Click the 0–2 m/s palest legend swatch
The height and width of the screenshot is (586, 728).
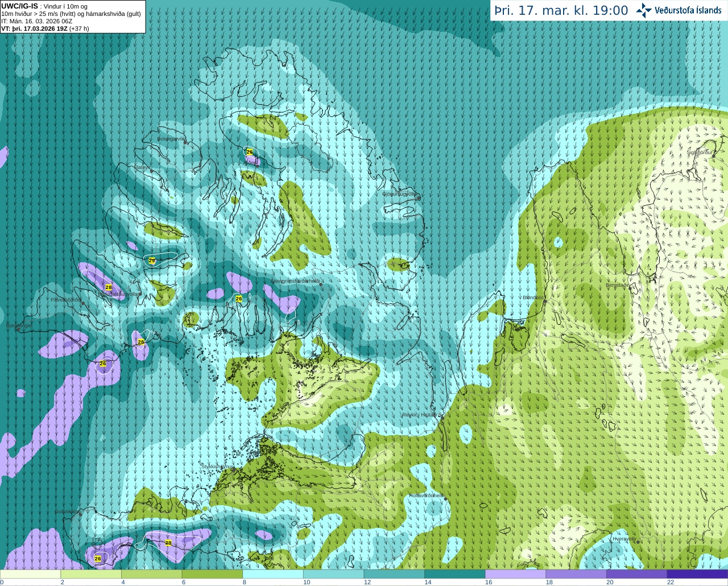pos(30,573)
